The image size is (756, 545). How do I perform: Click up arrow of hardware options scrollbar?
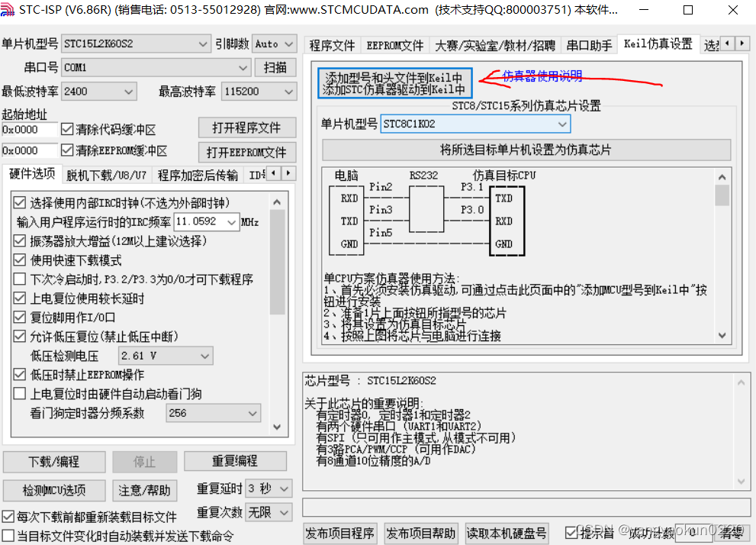pos(277,202)
